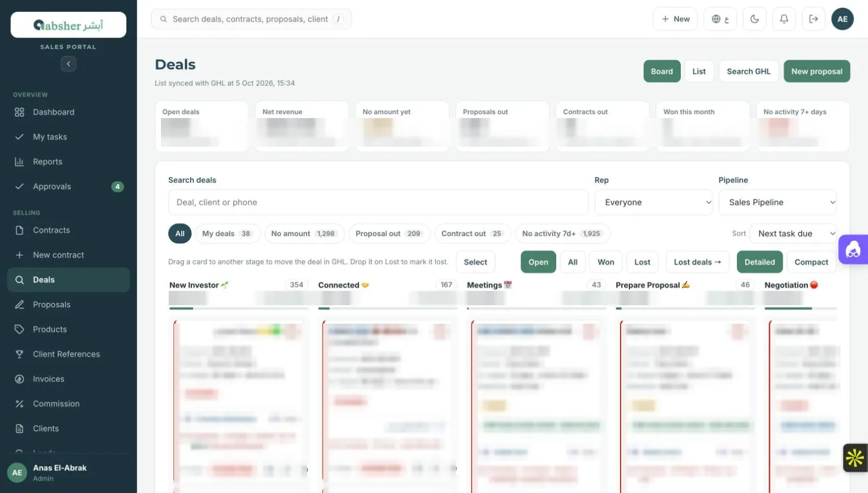Toggle dark mode with moon icon
The height and width of the screenshot is (493, 868).
pos(755,19)
